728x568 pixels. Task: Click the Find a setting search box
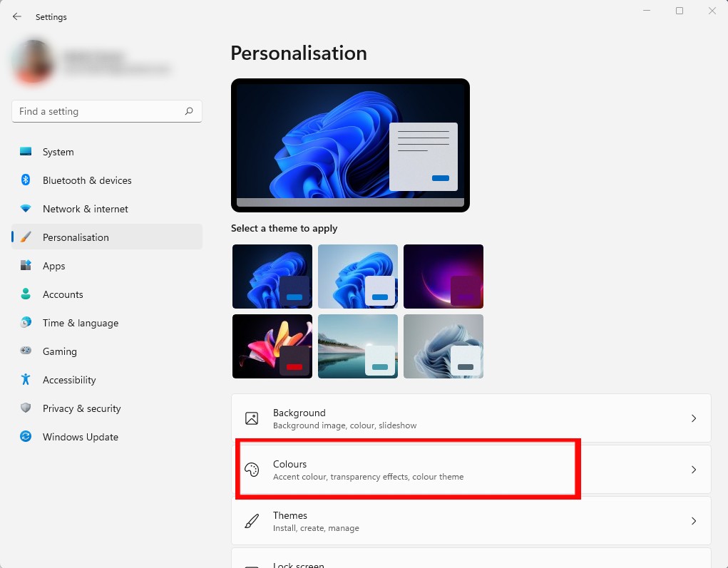(107, 111)
